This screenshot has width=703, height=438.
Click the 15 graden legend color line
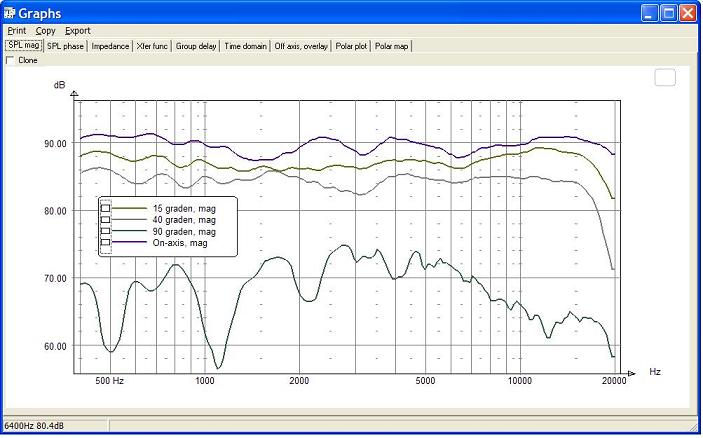(130, 208)
